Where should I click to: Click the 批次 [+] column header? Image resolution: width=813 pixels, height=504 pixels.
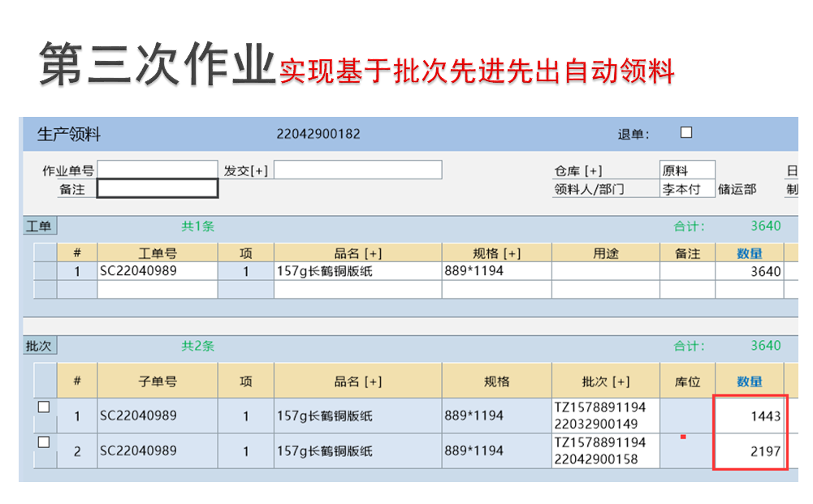point(605,381)
